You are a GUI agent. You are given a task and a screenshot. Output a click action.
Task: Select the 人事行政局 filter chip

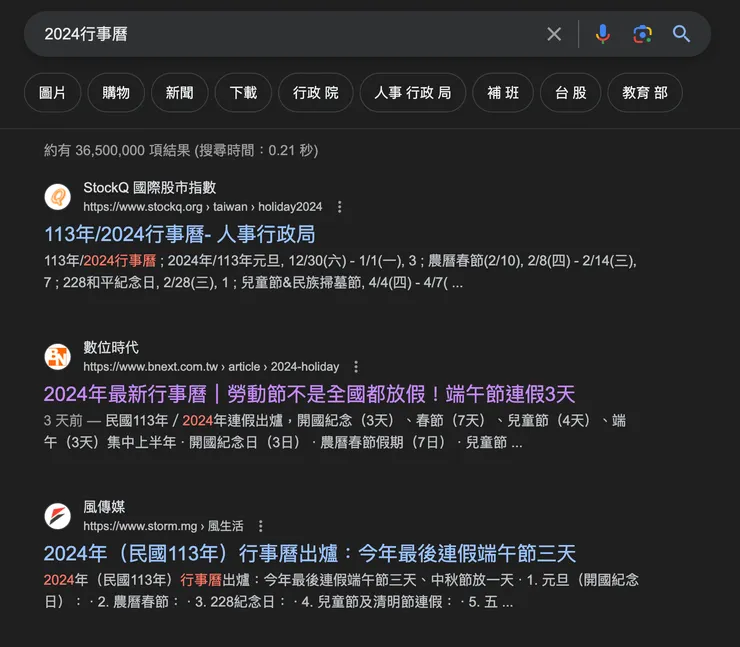pyautogui.click(x=413, y=92)
